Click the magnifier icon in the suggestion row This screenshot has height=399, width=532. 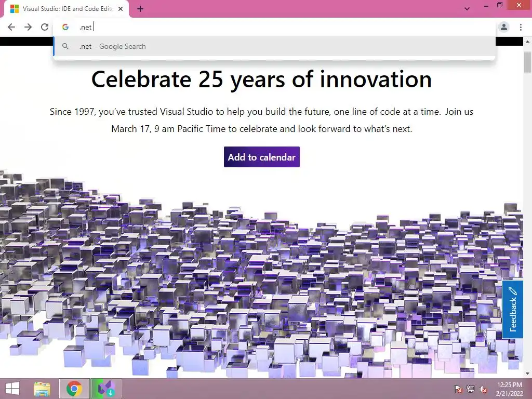click(65, 46)
